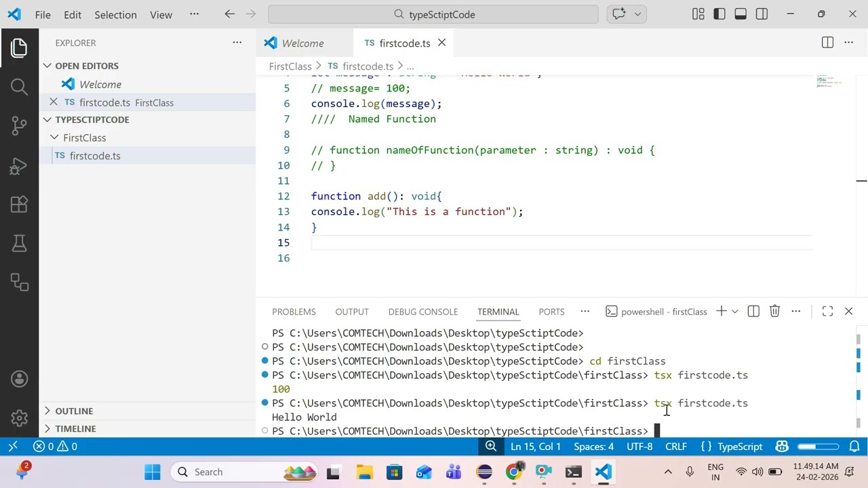This screenshot has height=488, width=868.
Task: Split the editor right
Action: 827,43
